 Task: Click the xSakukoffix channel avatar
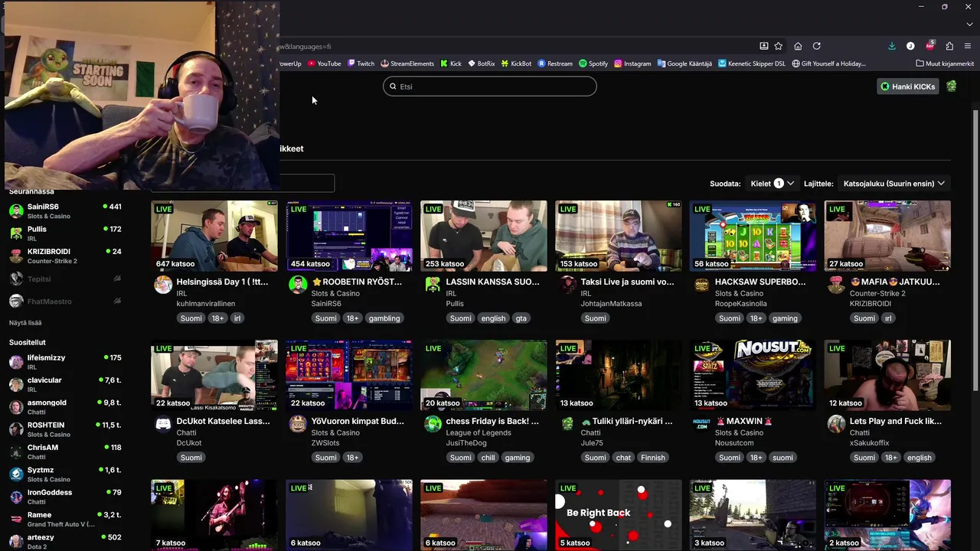[x=837, y=424]
